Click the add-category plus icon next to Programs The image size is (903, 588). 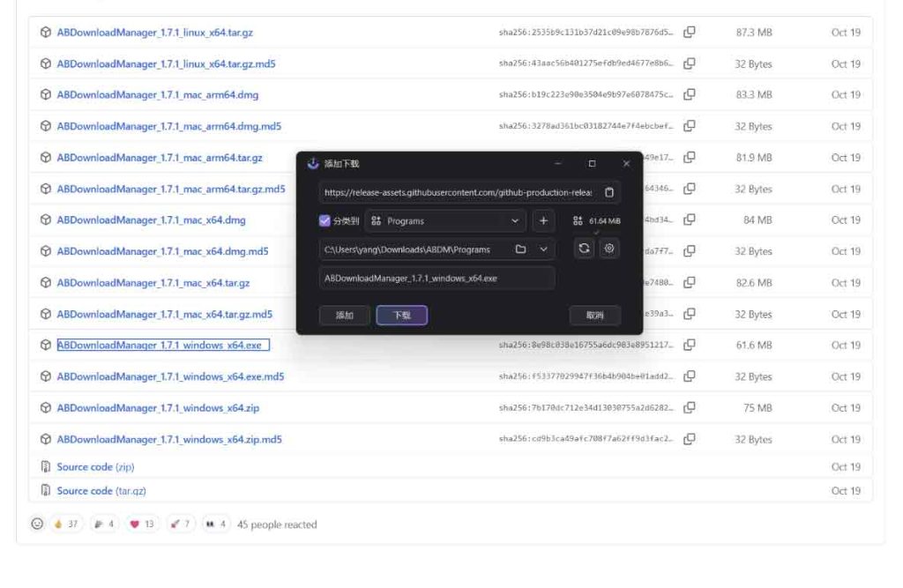[543, 221]
